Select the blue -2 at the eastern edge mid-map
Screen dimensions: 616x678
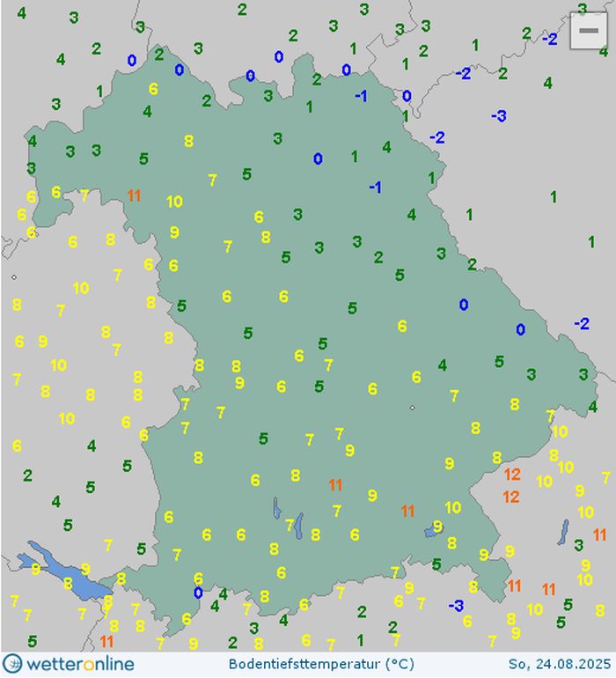point(582,324)
